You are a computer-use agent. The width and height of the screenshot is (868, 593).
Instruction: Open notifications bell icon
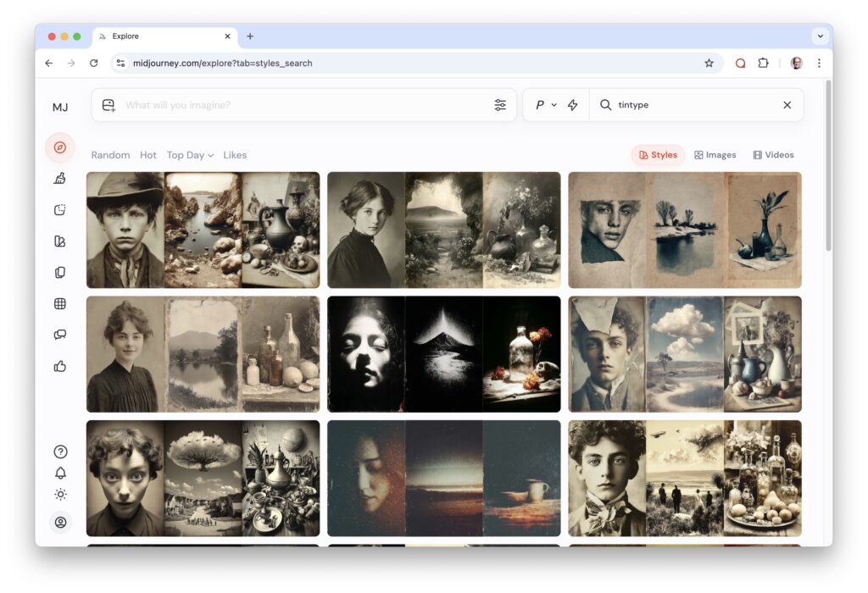click(x=60, y=473)
